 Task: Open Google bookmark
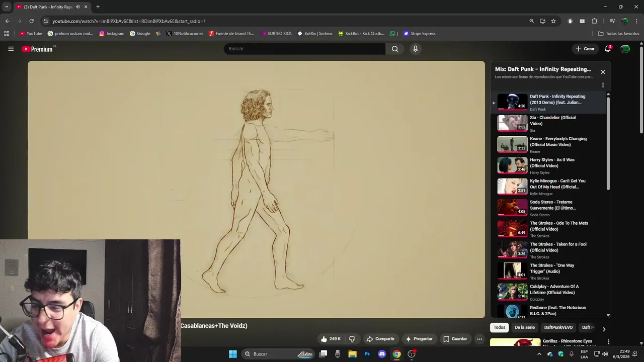pos(140,34)
